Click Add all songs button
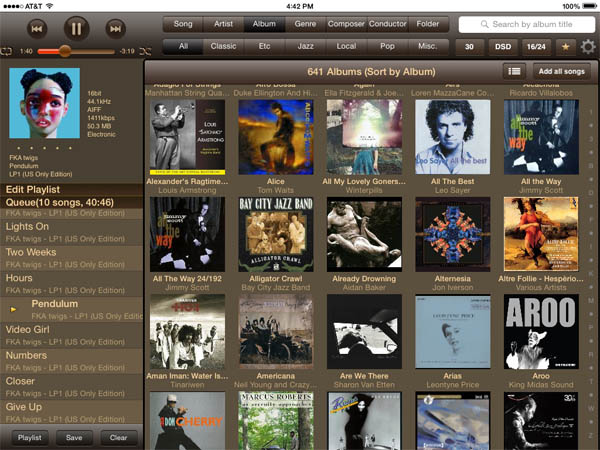The image size is (600, 450). pos(562,71)
